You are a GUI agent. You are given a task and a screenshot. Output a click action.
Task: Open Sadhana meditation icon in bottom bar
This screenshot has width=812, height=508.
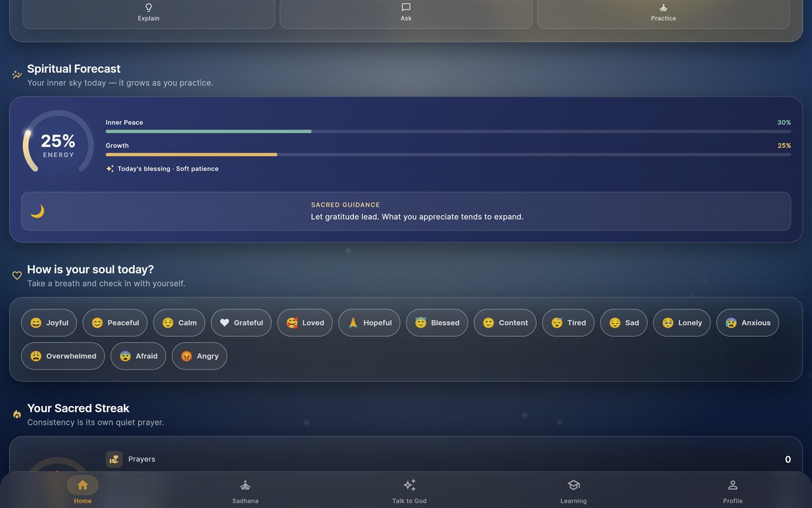tap(245, 485)
